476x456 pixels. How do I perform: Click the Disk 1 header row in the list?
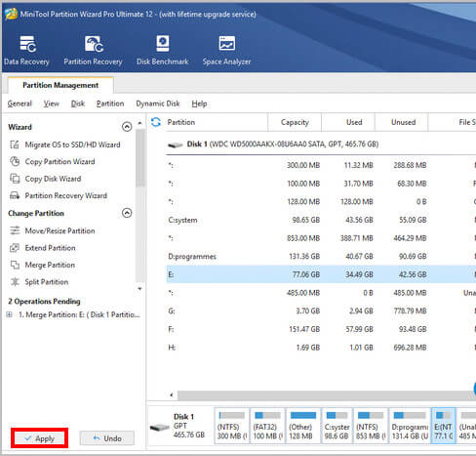(321, 145)
